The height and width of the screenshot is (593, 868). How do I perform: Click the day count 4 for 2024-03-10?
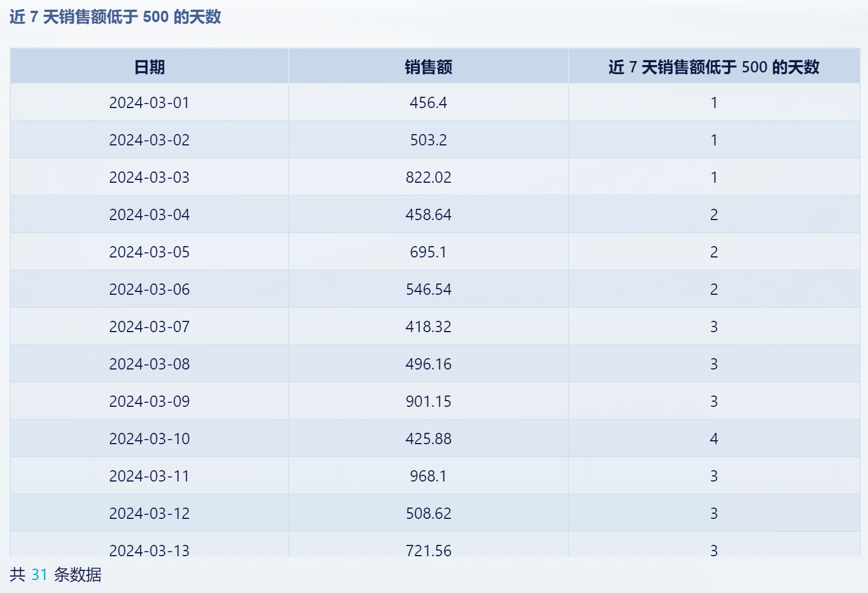tap(713, 439)
